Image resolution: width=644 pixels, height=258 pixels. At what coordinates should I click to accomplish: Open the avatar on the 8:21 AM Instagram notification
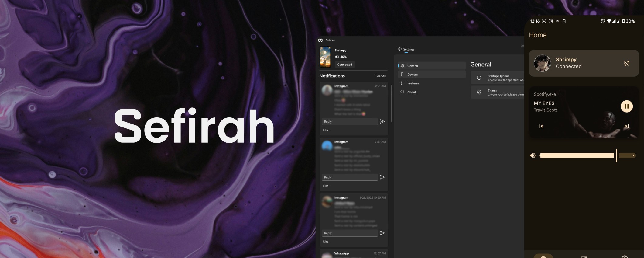tap(327, 90)
